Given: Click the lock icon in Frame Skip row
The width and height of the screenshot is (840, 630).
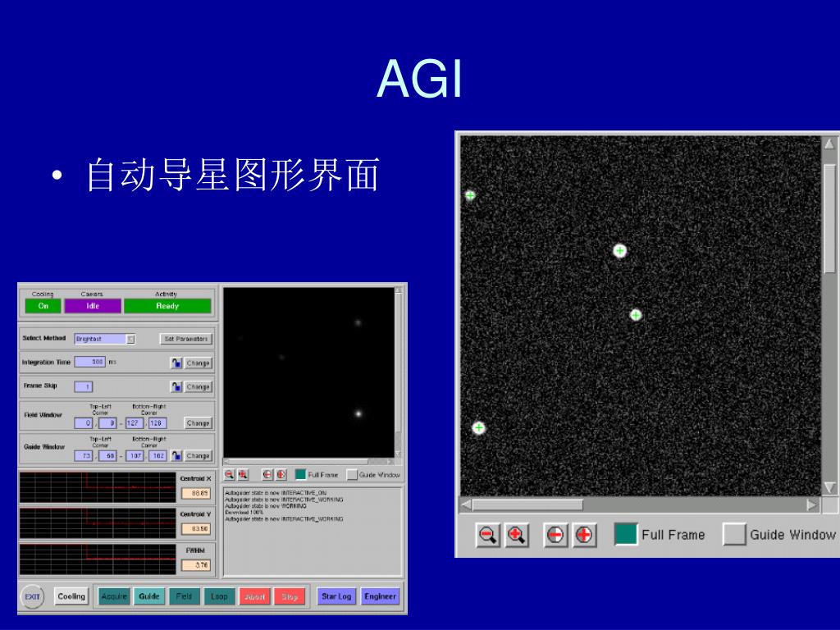Looking at the screenshot, I should (x=176, y=386).
